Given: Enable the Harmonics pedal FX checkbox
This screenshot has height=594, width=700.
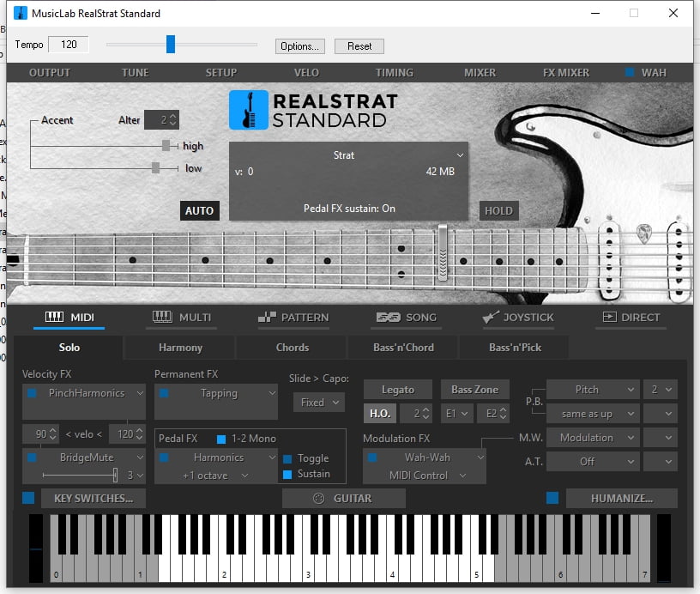Looking at the screenshot, I should [164, 458].
